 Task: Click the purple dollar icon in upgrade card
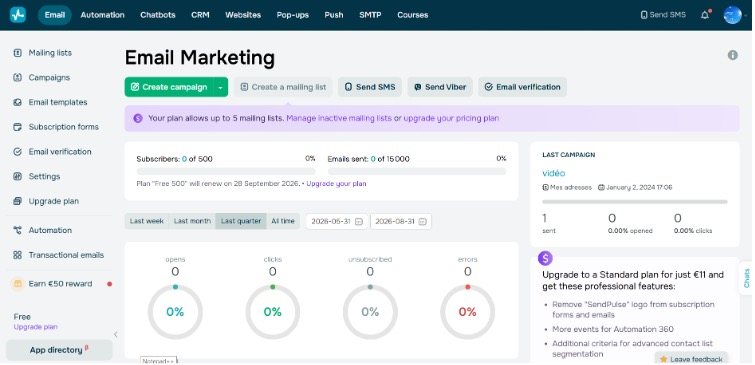pyautogui.click(x=545, y=259)
